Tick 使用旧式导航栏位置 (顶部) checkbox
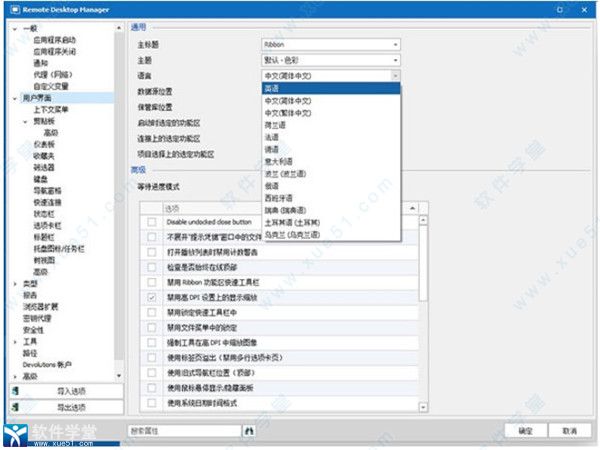 click(x=152, y=373)
